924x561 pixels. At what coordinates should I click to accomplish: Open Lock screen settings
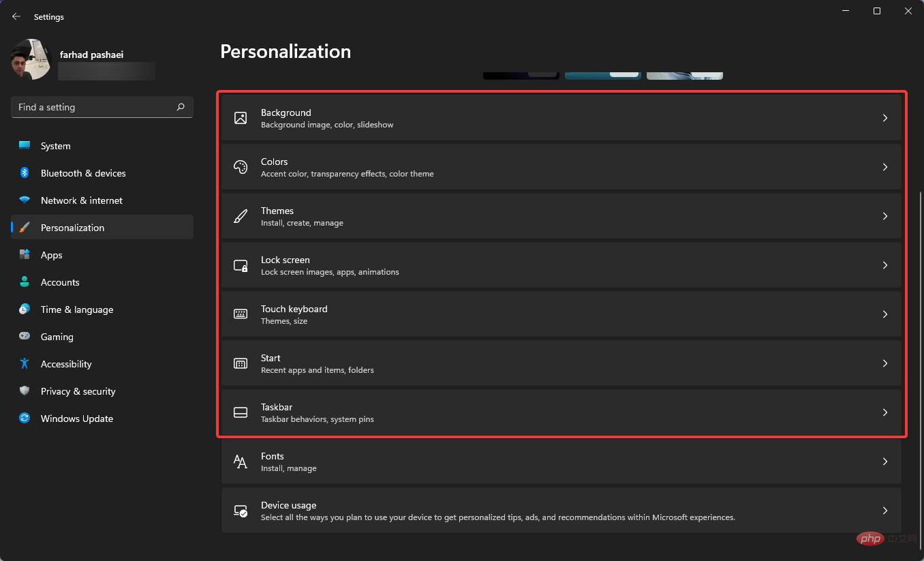pyautogui.click(x=561, y=265)
